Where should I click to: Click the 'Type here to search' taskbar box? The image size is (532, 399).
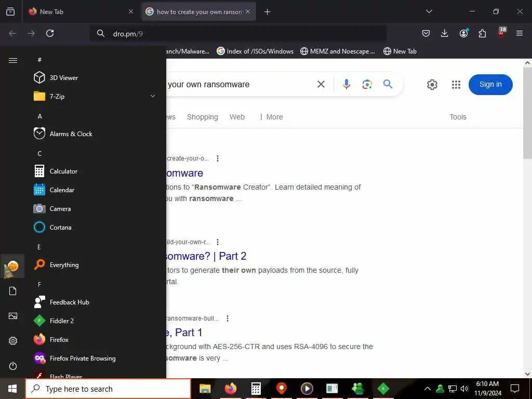coord(108,389)
